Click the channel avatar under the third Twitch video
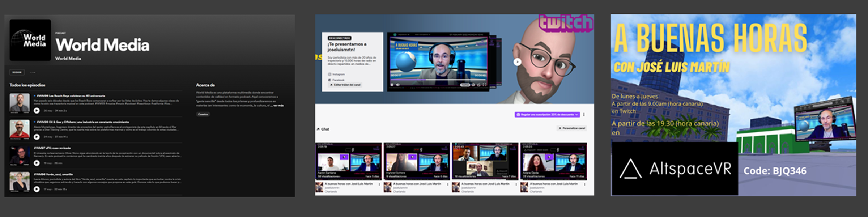 [456, 187]
